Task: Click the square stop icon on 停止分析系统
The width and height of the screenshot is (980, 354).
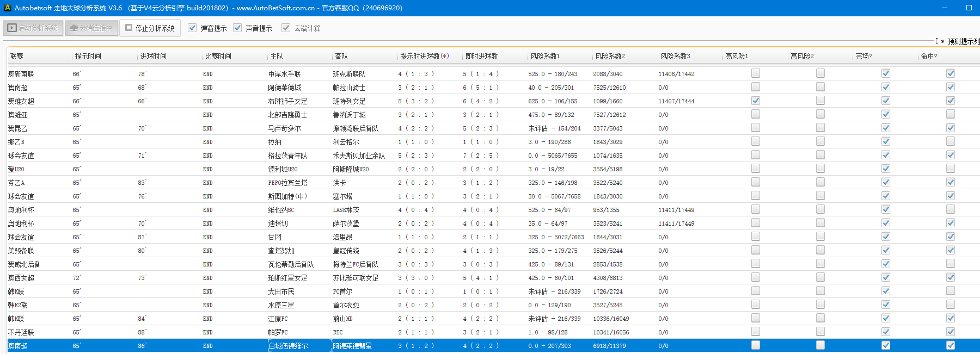Action: (x=129, y=28)
